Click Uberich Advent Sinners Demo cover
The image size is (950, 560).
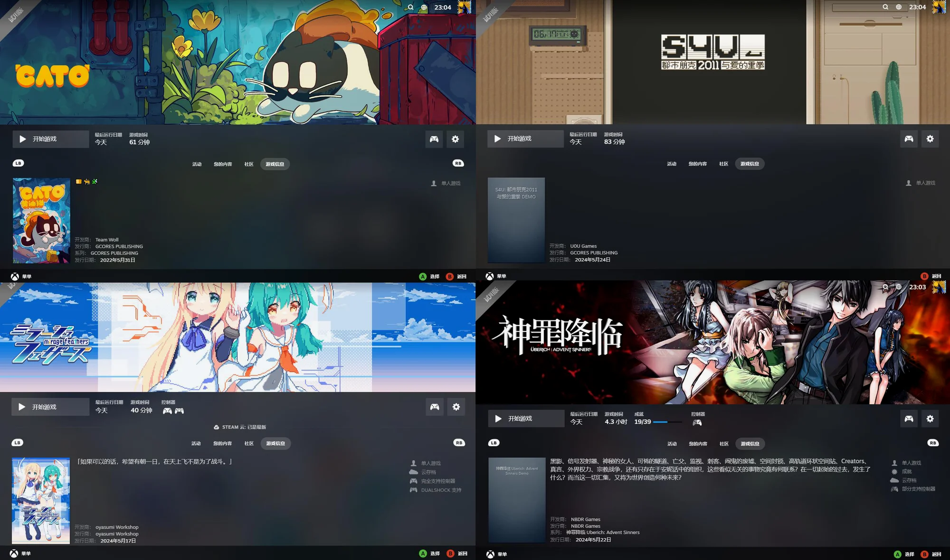click(x=517, y=500)
